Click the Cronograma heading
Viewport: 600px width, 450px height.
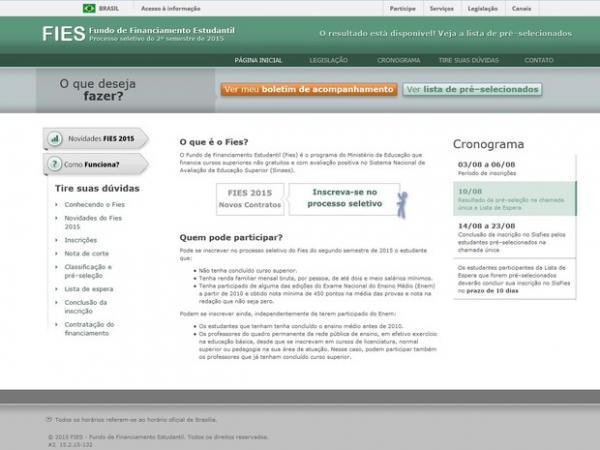[488, 144]
